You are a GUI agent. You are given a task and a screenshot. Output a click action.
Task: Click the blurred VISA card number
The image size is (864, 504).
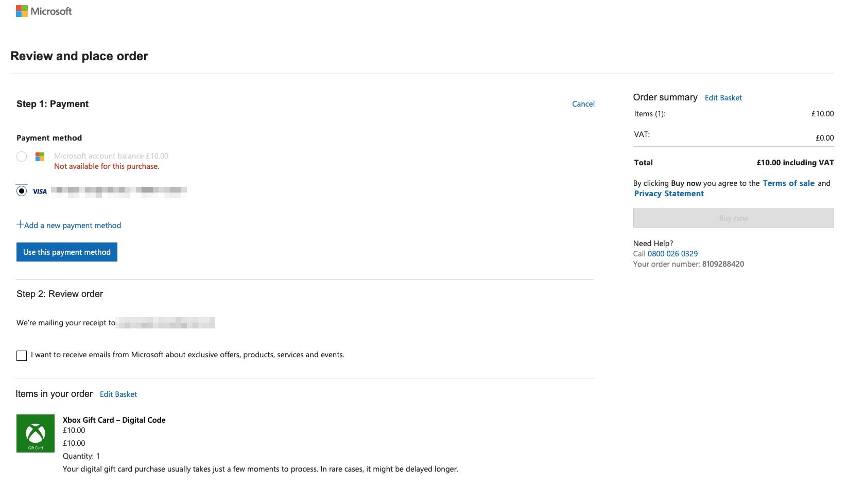119,192
